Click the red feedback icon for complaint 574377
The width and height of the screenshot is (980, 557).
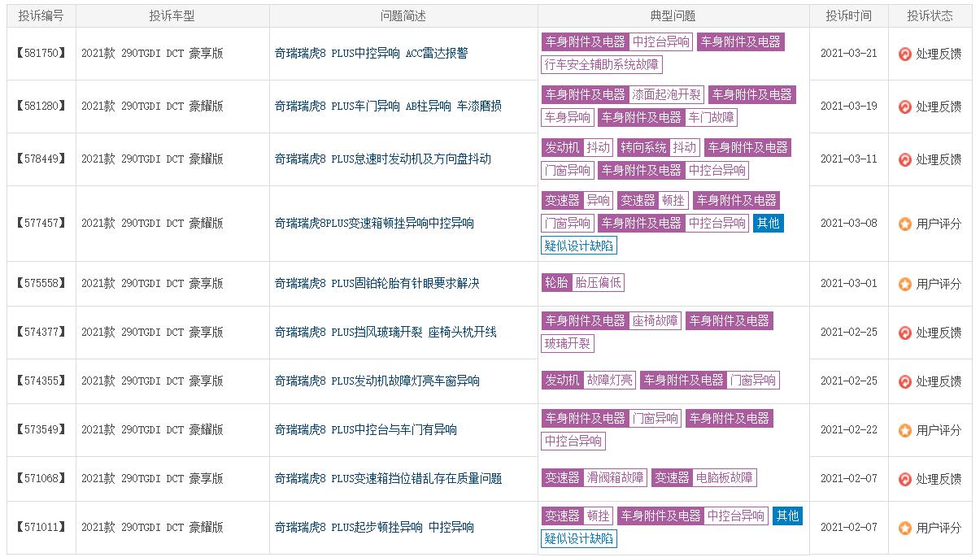[x=905, y=333]
